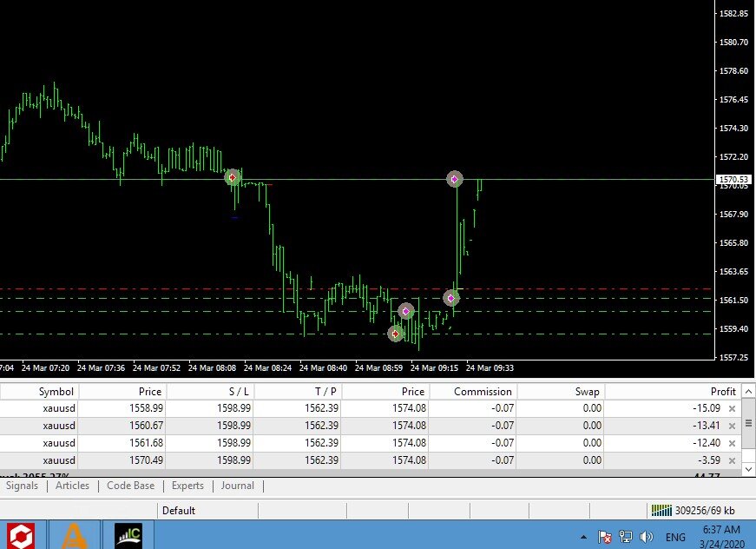Open the IC Markets terminal taskbar icon

click(128, 535)
